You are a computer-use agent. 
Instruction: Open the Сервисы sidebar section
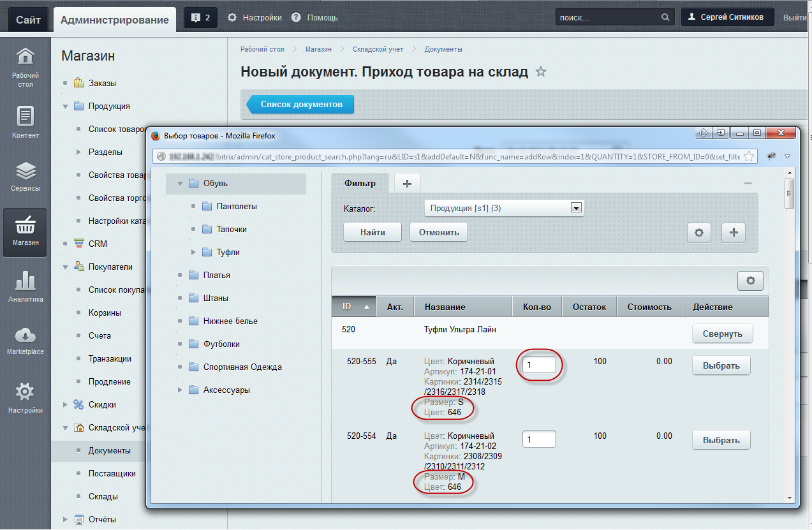click(25, 177)
